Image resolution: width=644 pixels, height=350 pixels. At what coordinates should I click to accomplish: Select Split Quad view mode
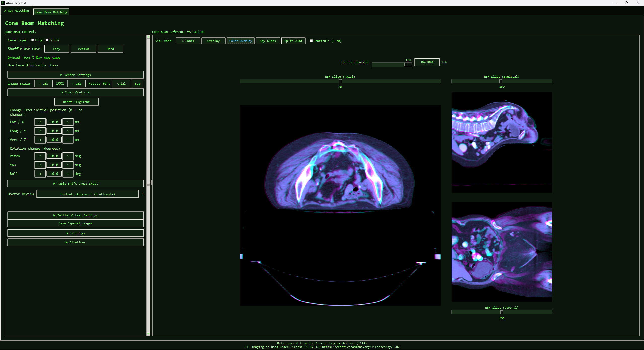point(293,41)
